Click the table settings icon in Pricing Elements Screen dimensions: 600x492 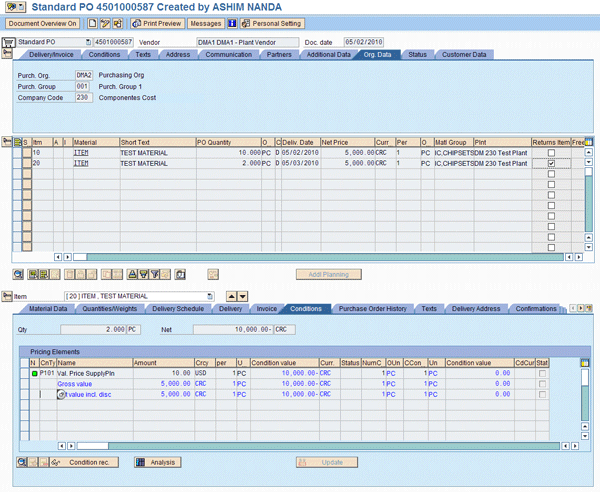[x=586, y=362]
